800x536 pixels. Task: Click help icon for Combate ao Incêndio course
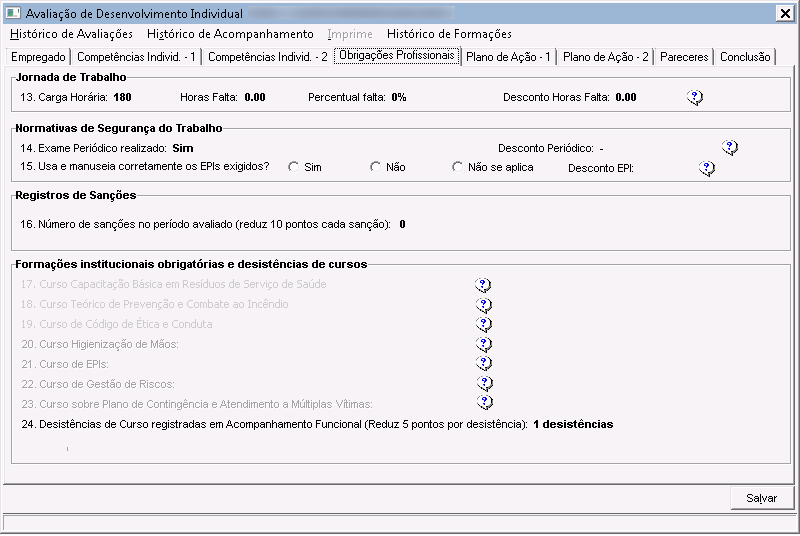(483, 304)
